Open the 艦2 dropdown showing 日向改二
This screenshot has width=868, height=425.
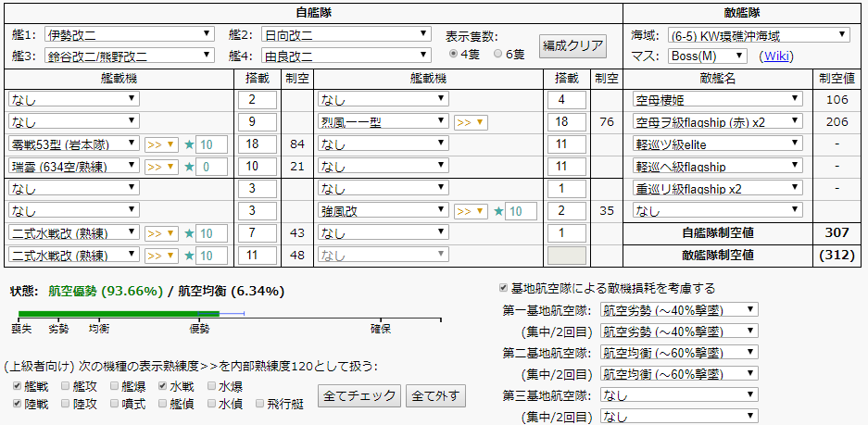(346, 35)
